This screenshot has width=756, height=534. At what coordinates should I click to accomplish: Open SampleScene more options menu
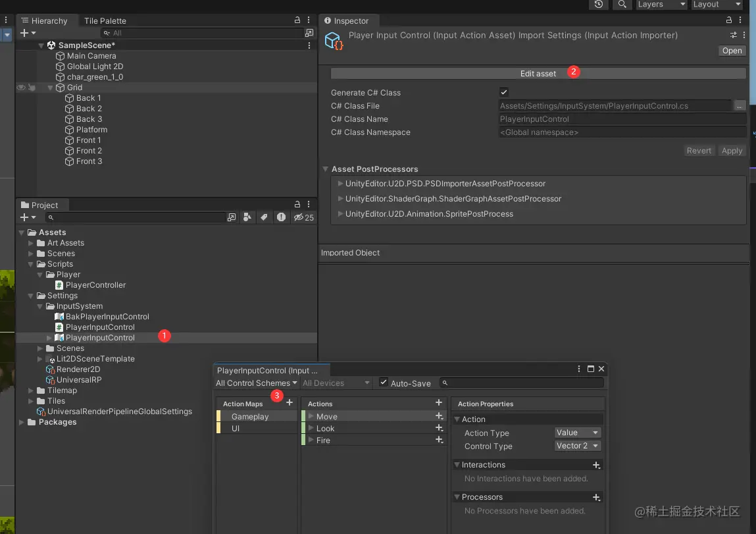[309, 45]
